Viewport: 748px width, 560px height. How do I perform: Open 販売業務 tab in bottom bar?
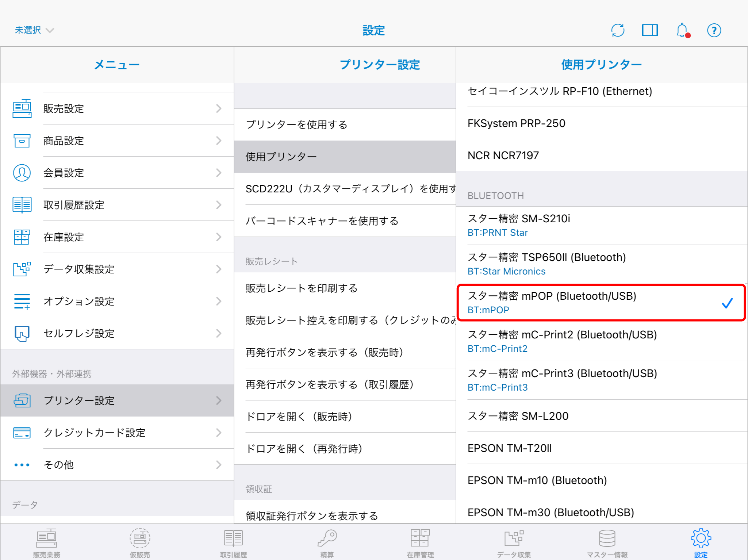46,543
